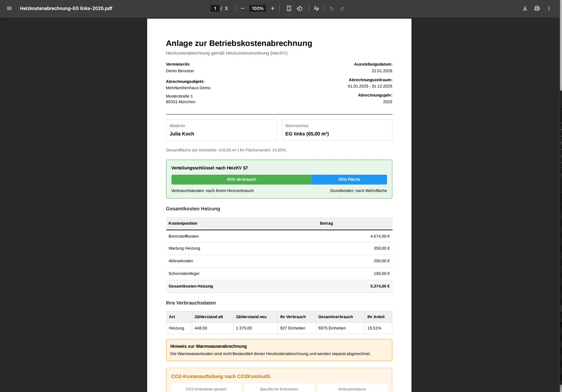The height and width of the screenshot is (392, 562).
Task: Download the PDF file
Action: coord(525,8)
